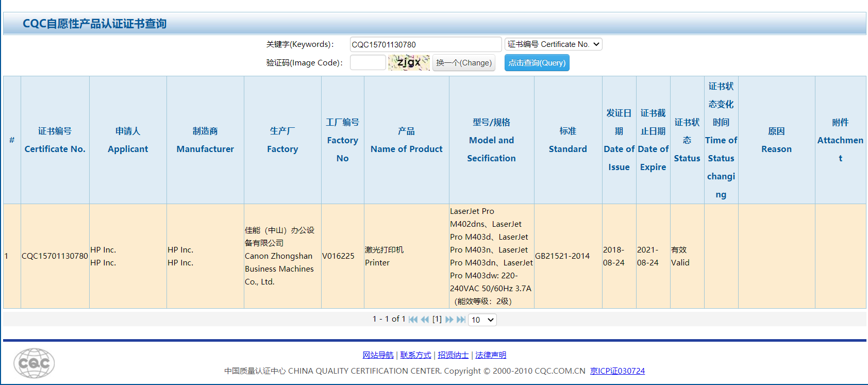This screenshot has width=868, height=385.
Task: Open the 招贤纳士 footer link
Action: pyautogui.click(x=453, y=355)
